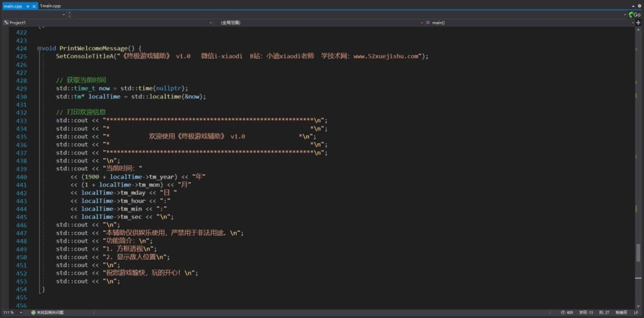Click the split editor plus icon
644x318 pixels.
click(x=638, y=23)
